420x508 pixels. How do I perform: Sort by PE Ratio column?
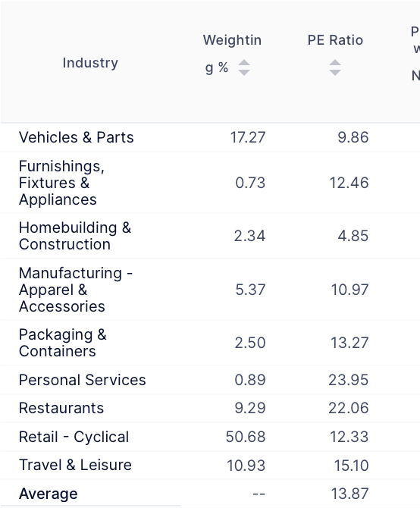335,67
